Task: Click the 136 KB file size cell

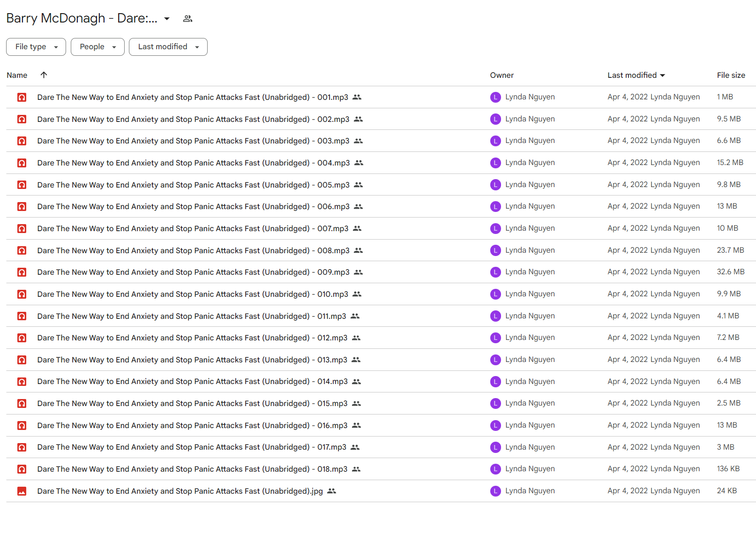Action: [728, 469]
